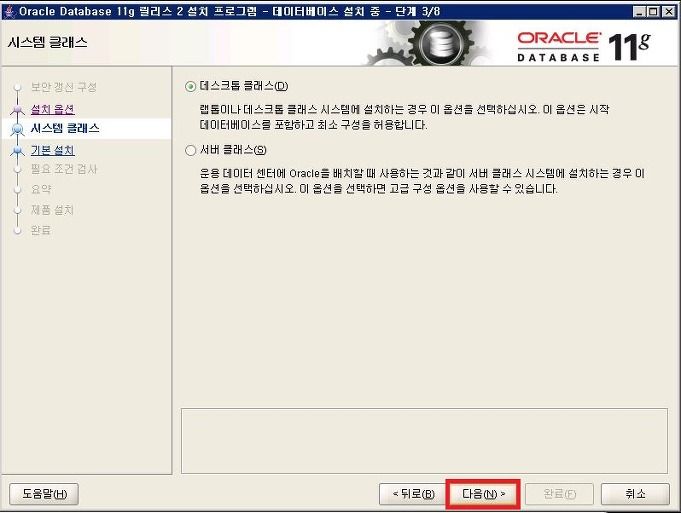Viewport: 681px width, 513px height.
Task: Click the 기본 설치 step node icon
Action: coord(17,151)
